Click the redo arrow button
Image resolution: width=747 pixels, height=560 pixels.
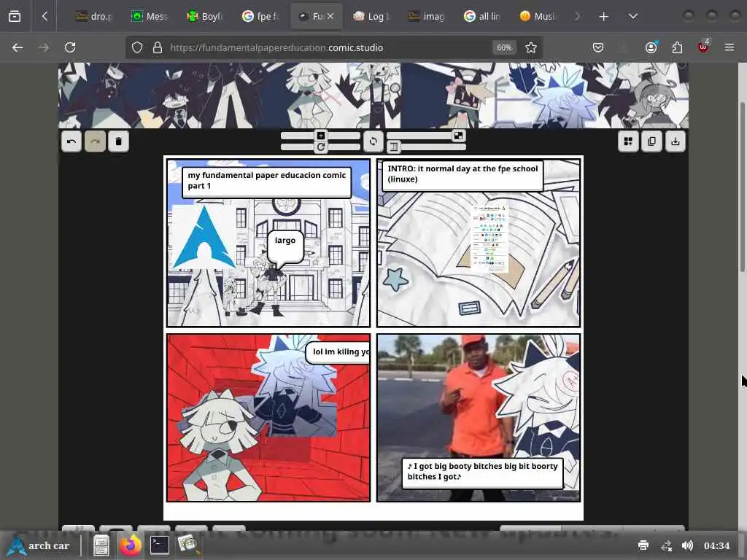pos(95,141)
